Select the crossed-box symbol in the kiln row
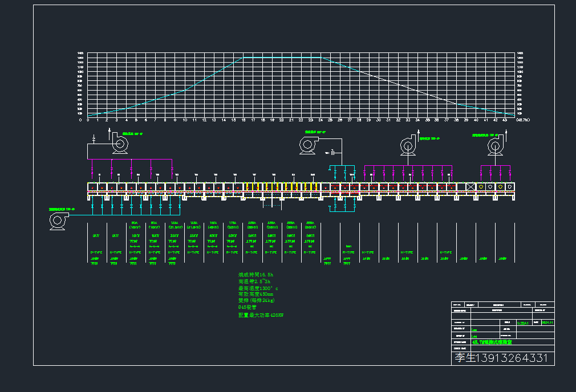 click(x=470, y=186)
